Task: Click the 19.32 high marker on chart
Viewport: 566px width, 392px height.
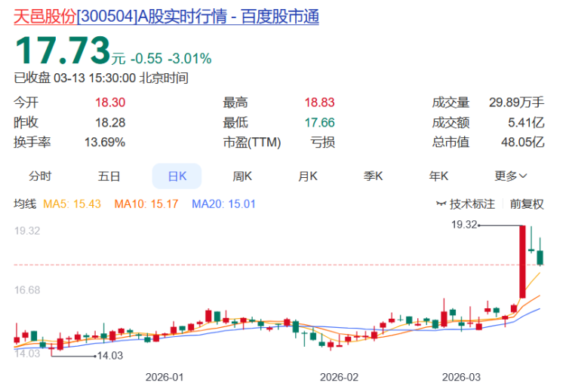Action: pyautogui.click(x=464, y=225)
